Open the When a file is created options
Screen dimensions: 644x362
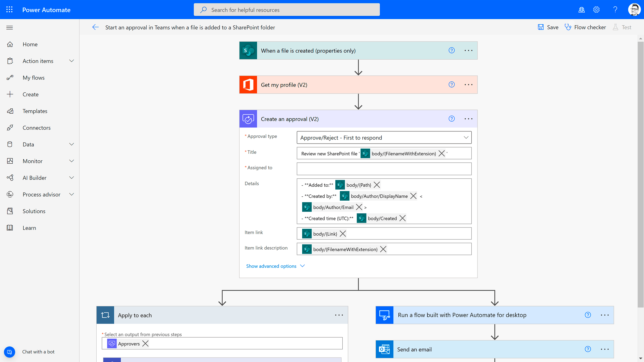468,50
